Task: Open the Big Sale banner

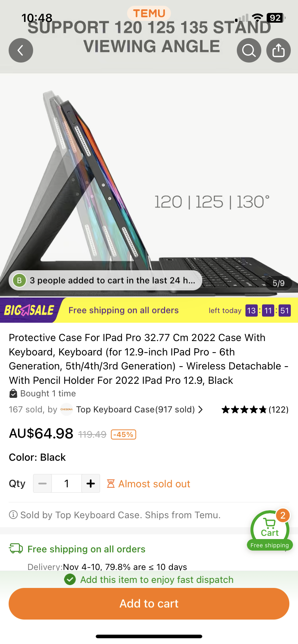Action: point(30,310)
